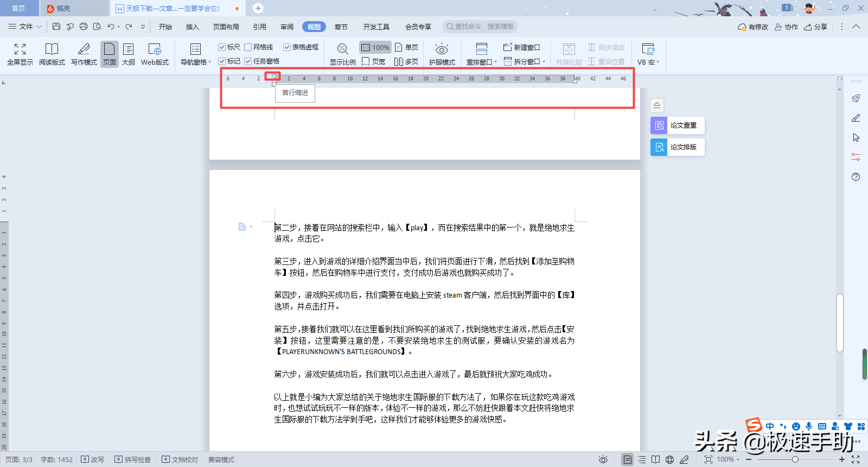The height and width of the screenshot is (467, 868).
Task: Open the Insert (插入) ribbon tab
Action: tap(193, 27)
